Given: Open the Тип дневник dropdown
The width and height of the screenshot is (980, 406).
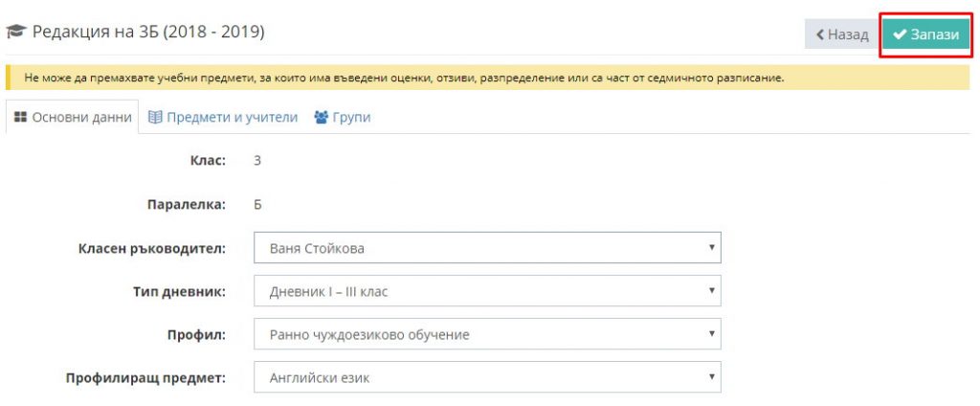Looking at the screenshot, I should (487, 291).
